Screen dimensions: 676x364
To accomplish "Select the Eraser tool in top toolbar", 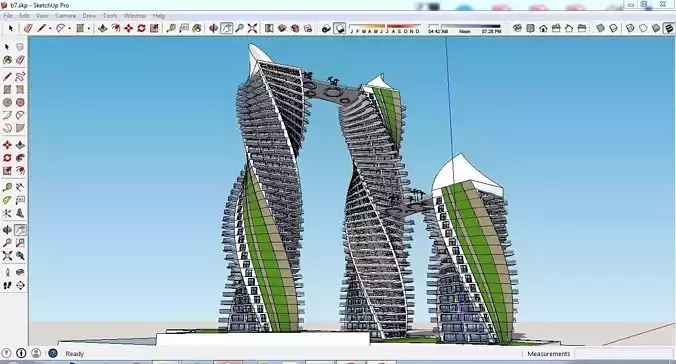I will pos(28,28).
